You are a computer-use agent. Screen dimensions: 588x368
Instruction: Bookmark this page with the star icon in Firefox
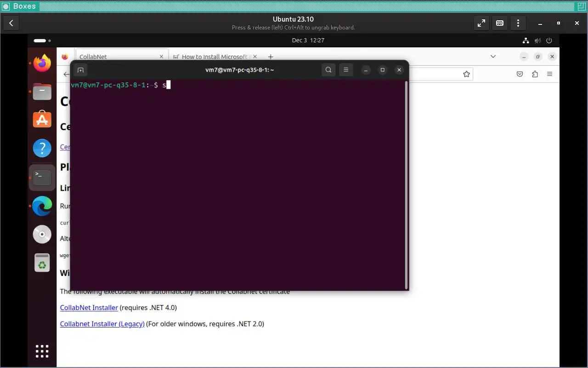[x=466, y=74]
